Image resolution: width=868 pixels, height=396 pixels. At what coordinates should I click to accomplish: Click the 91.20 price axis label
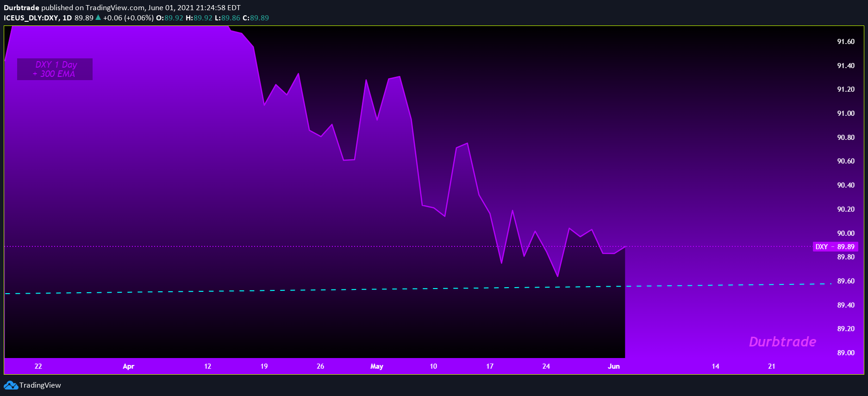tap(846, 89)
